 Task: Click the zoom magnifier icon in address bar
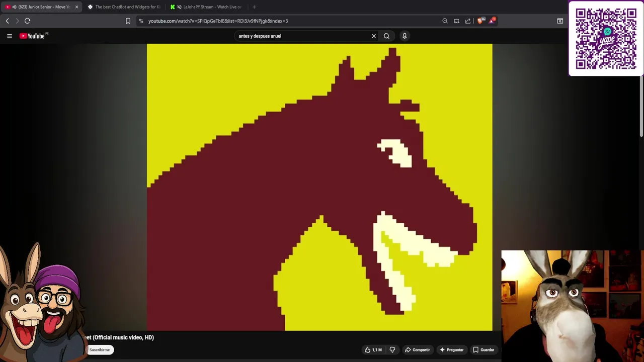point(445,21)
